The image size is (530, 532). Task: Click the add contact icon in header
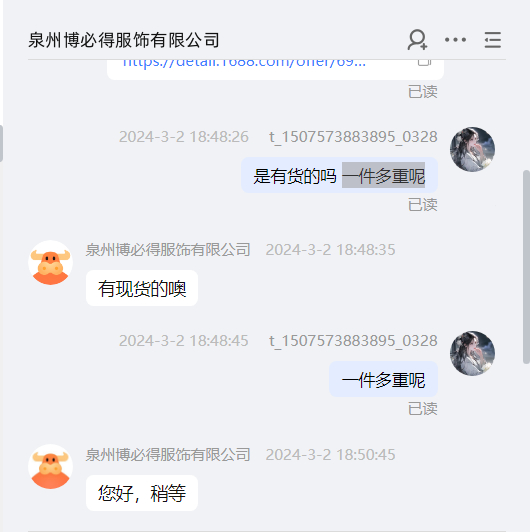tap(417, 40)
